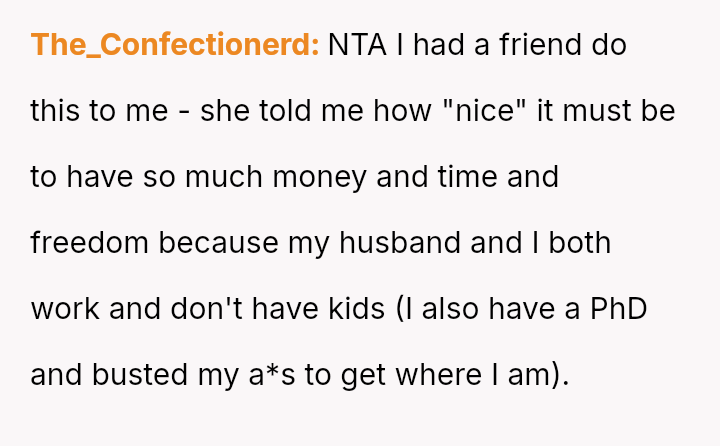Click the word "work" starting the fifth line
The height and width of the screenshot is (446, 720).
pos(65,309)
